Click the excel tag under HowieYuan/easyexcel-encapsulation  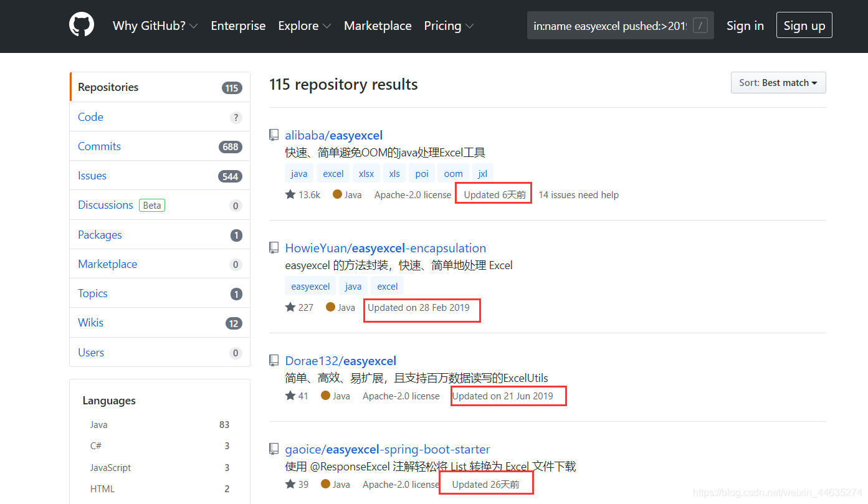click(x=388, y=287)
